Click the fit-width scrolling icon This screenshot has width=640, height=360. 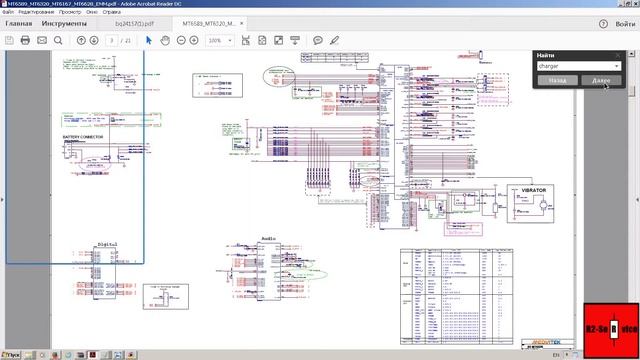tap(246, 40)
